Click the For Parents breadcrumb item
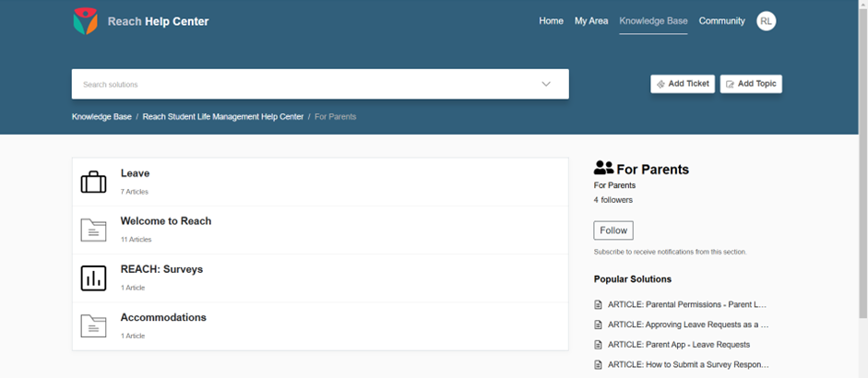This screenshot has height=378, width=868. [336, 117]
